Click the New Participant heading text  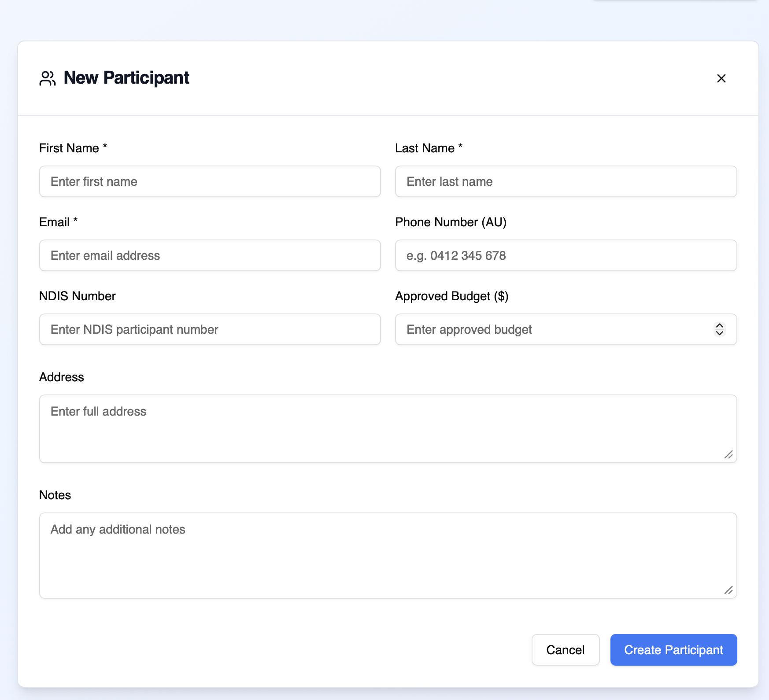pos(126,78)
